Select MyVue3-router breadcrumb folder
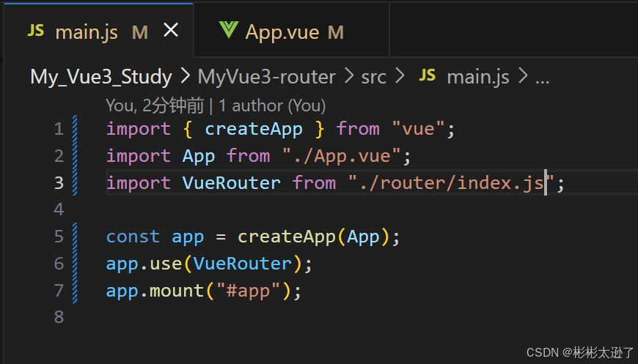Screen dimensions: 638x364 pyautogui.click(x=266, y=77)
